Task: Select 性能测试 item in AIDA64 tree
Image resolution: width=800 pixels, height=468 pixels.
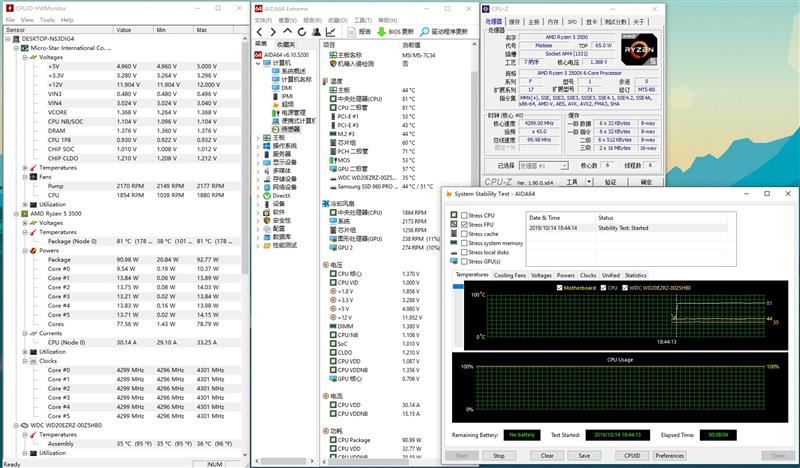Action: 280,245
